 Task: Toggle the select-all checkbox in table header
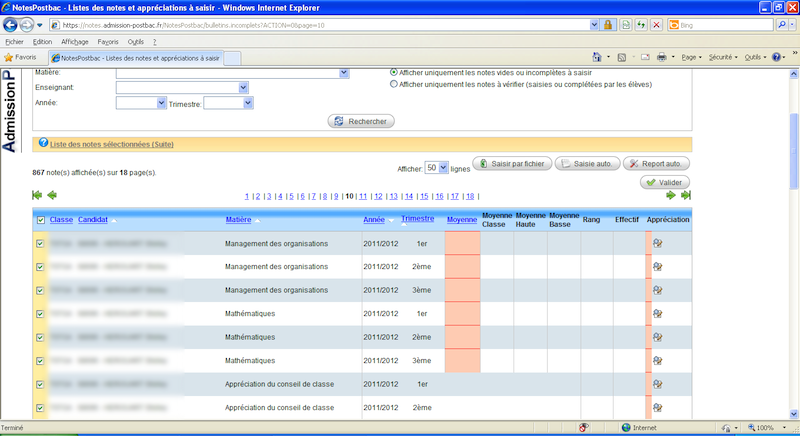[40, 220]
